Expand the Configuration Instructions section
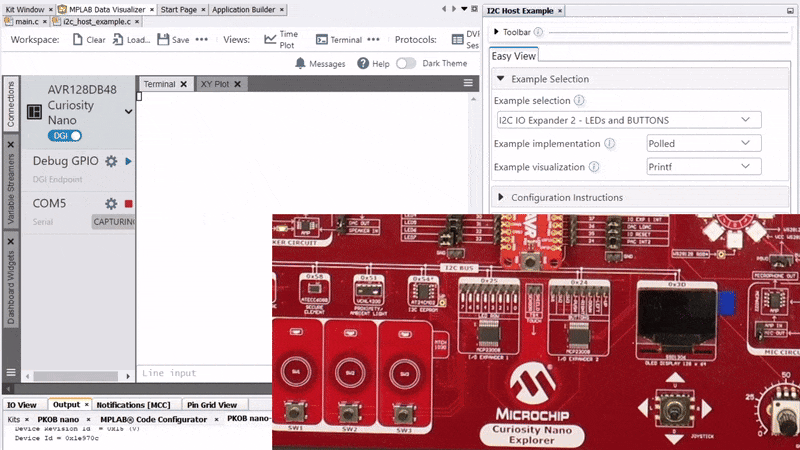This screenshot has height=450, width=800. 501,197
